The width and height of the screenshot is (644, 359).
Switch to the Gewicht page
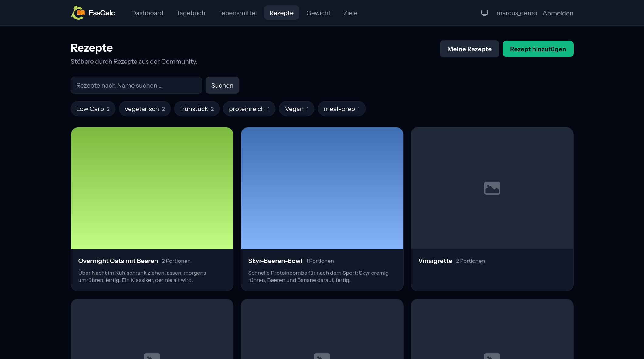point(319,13)
